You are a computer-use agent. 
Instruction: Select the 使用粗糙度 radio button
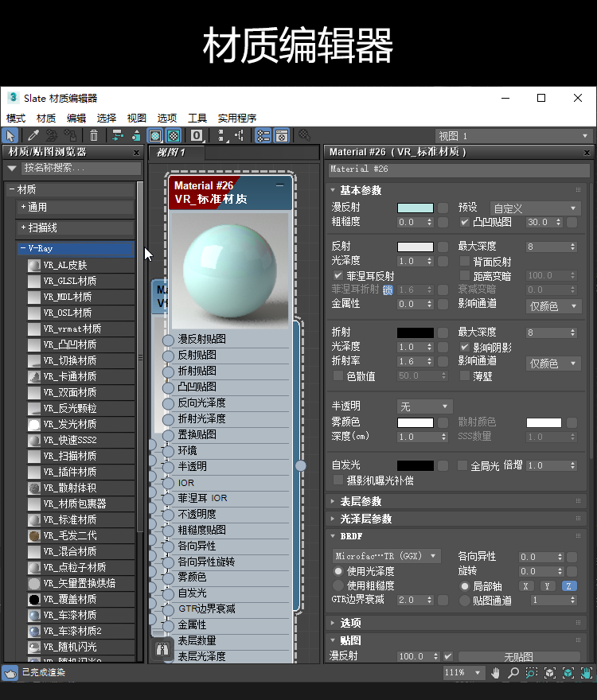tap(338, 585)
